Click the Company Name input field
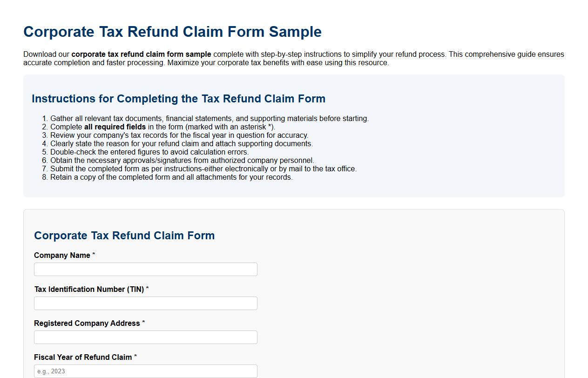The width and height of the screenshot is (588, 378). pos(145,269)
